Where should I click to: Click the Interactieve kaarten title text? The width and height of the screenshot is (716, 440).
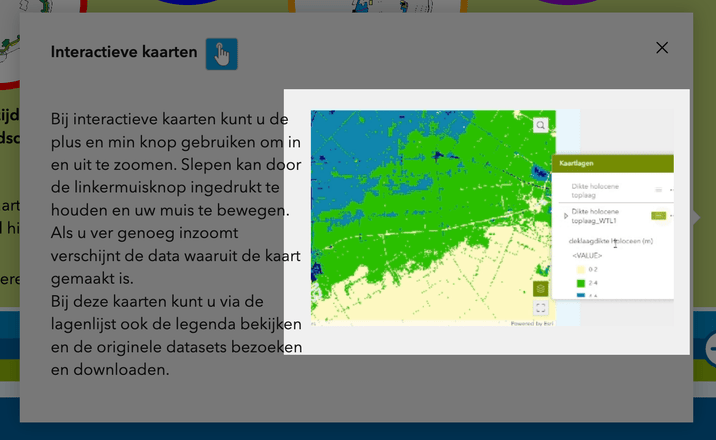pos(124,52)
